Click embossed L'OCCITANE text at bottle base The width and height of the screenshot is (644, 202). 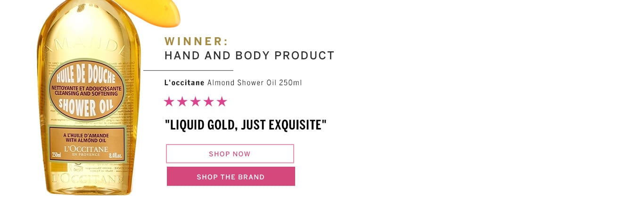click(88, 179)
